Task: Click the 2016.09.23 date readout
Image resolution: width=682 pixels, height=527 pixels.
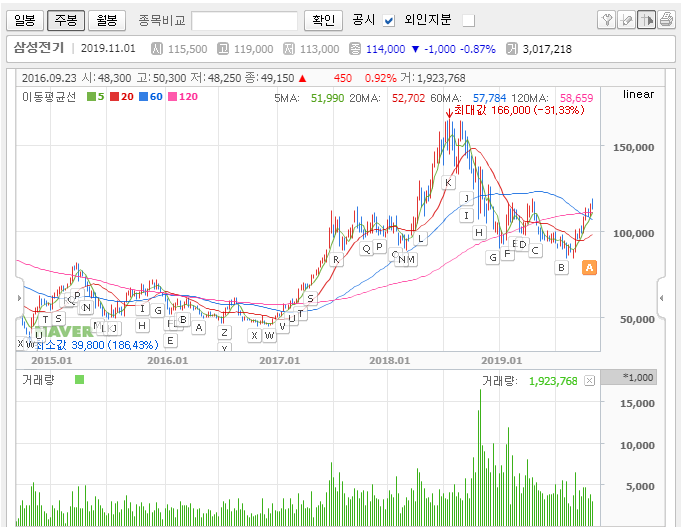Action: tap(49, 78)
